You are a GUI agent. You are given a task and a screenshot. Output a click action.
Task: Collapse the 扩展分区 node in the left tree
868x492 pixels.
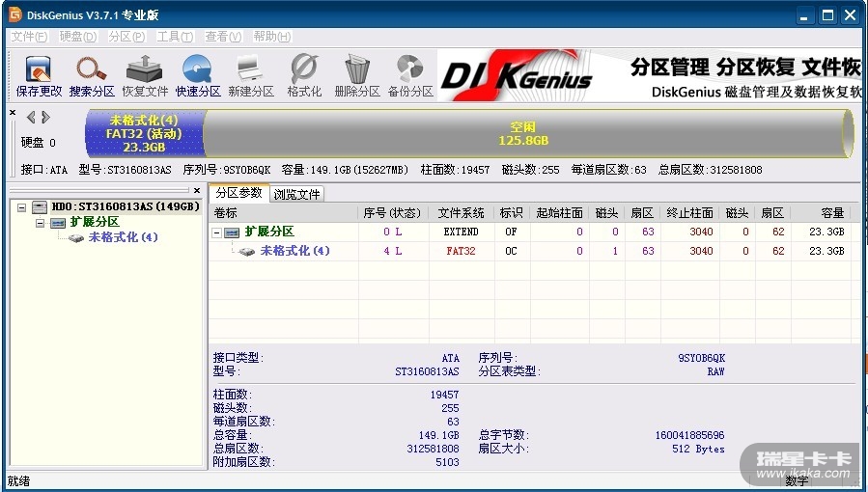[40, 223]
